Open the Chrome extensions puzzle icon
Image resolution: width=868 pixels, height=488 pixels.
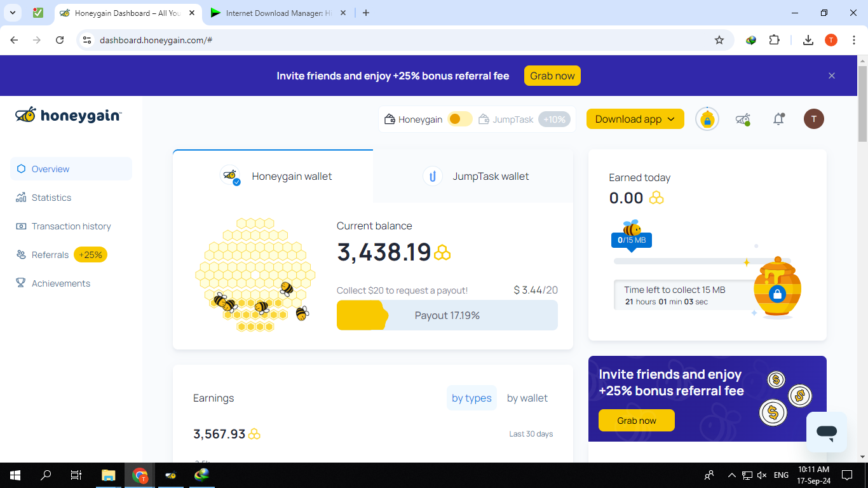click(774, 40)
